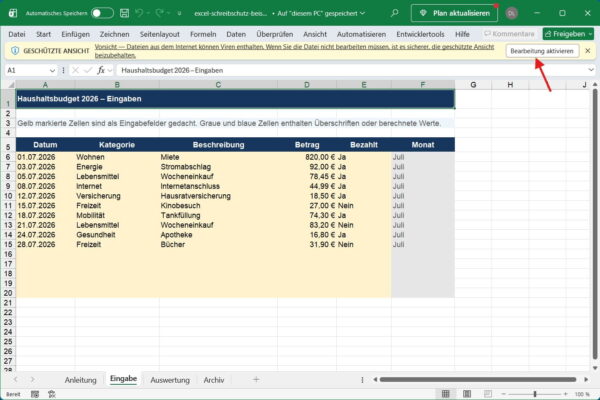The width and height of the screenshot is (600, 400).
Task: Close the protected view message bar
Action: pos(588,51)
